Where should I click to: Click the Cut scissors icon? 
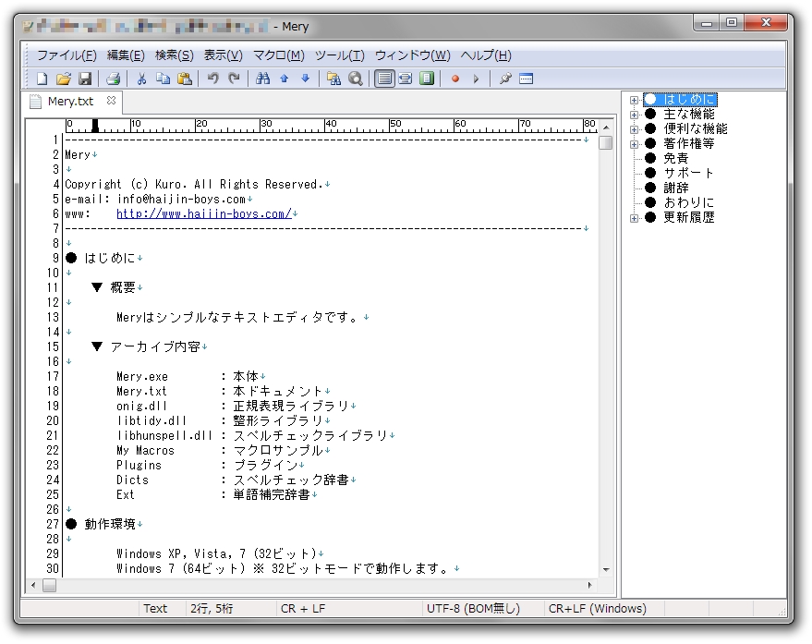pos(141,79)
